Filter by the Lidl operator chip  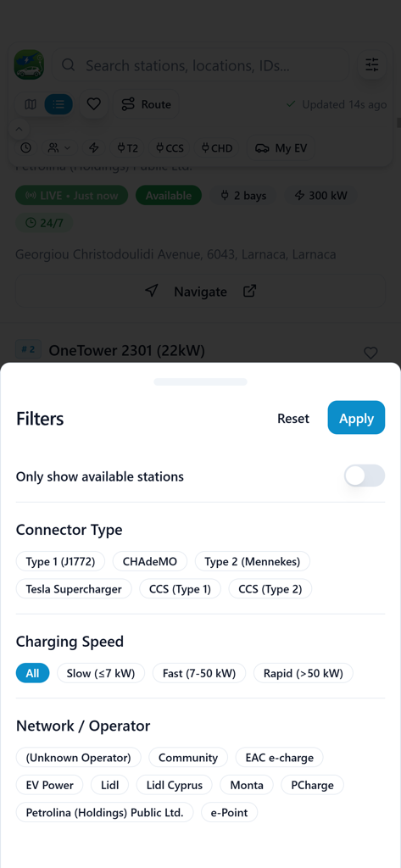point(110,785)
